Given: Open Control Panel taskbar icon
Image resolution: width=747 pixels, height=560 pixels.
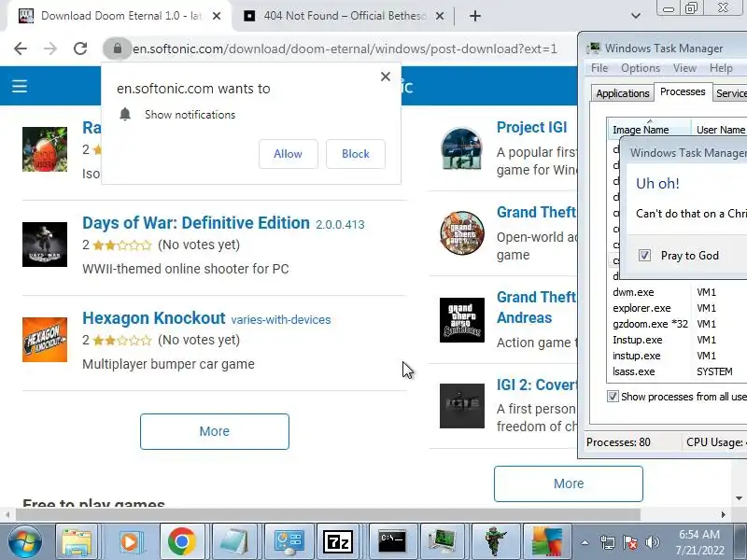Looking at the screenshot, I should pos(289,541).
